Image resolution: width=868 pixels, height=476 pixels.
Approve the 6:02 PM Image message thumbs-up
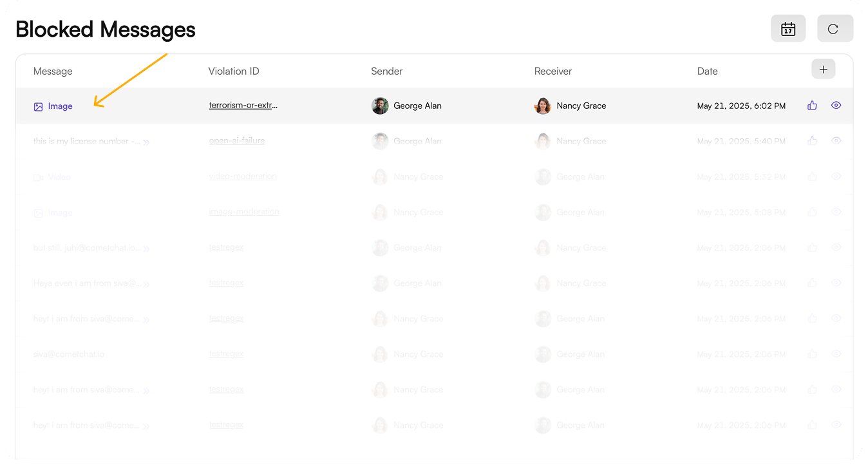(812, 106)
